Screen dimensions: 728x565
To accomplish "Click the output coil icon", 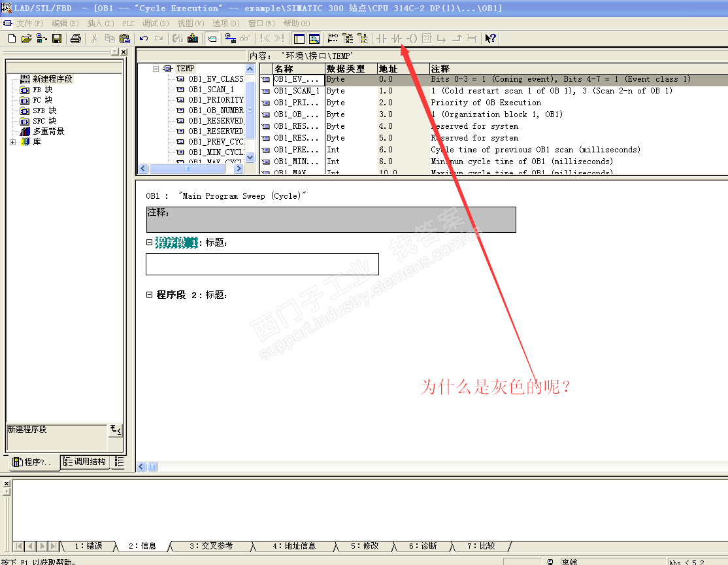I will pyautogui.click(x=412, y=39).
